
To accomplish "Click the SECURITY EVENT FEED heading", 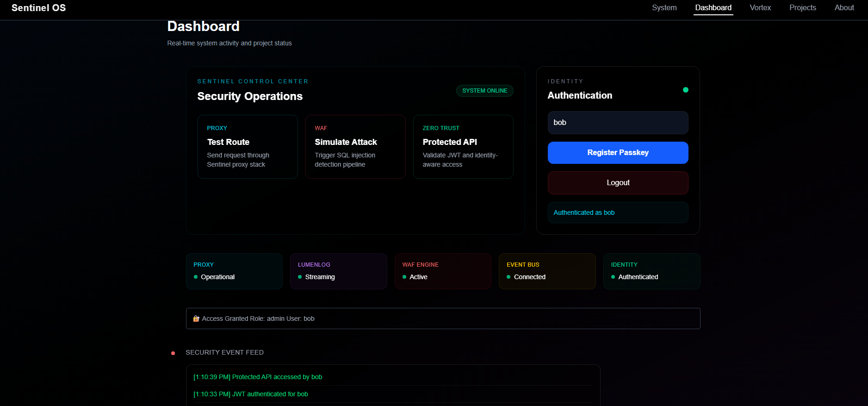I will 224,352.
